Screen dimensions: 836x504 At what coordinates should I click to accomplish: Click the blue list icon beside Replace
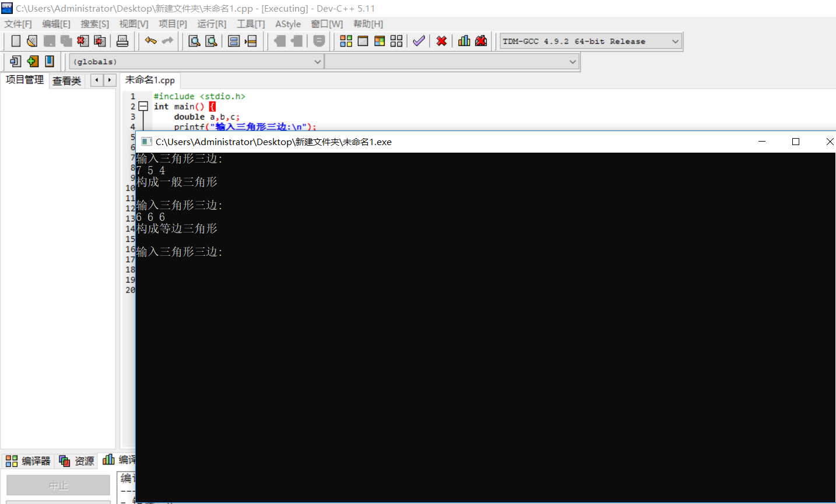click(234, 41)
